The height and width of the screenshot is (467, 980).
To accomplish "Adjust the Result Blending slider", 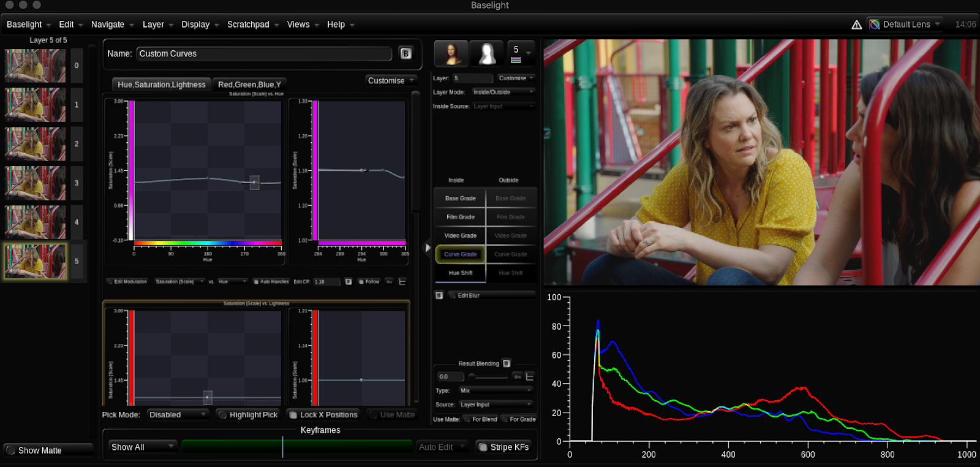I will [x=489, y=376].
